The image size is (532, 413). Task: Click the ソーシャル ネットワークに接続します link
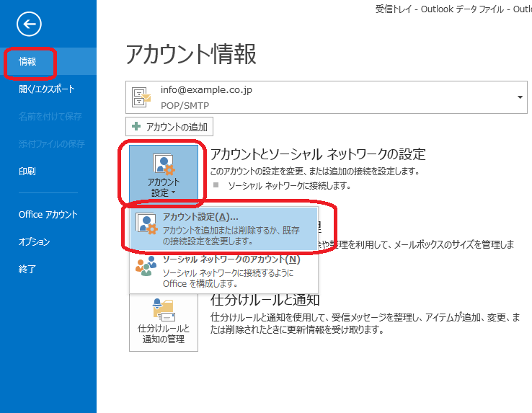[x=289, y=186]
